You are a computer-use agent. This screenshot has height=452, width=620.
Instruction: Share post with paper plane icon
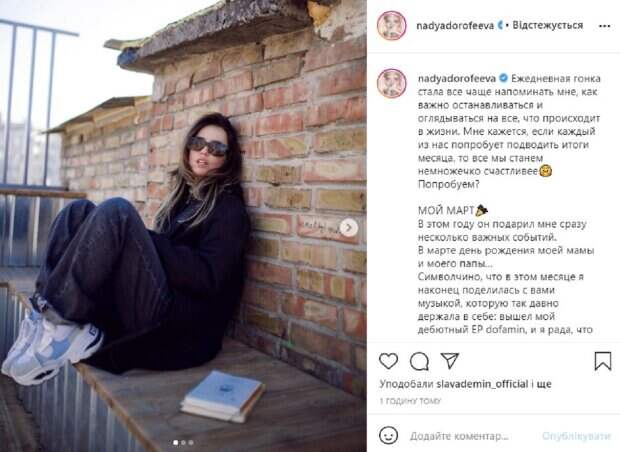[450, 360]
